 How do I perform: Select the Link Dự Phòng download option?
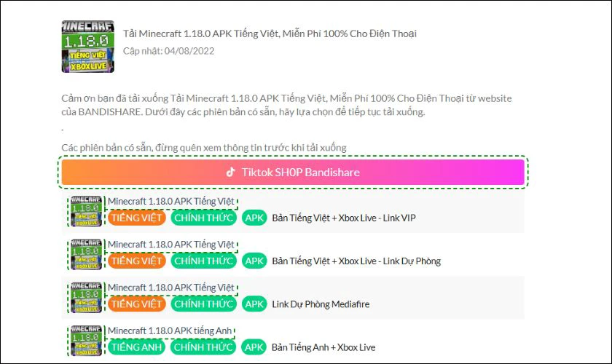coord(356,261)
